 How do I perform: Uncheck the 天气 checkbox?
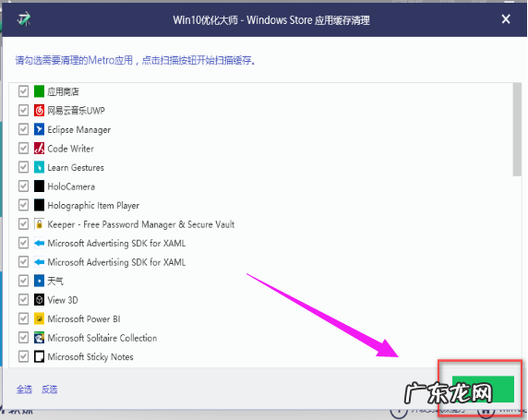23,281
